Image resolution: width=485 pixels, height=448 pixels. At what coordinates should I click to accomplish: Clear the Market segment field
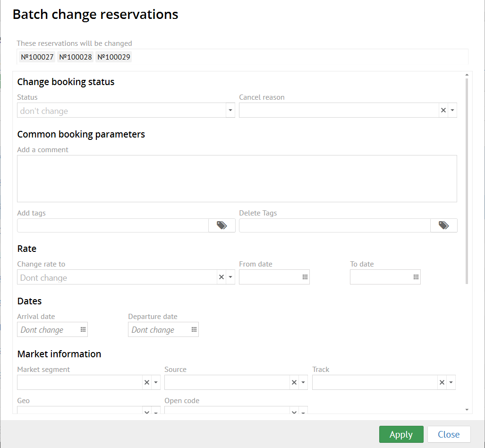pyautogui.click(x=147, y=382)
